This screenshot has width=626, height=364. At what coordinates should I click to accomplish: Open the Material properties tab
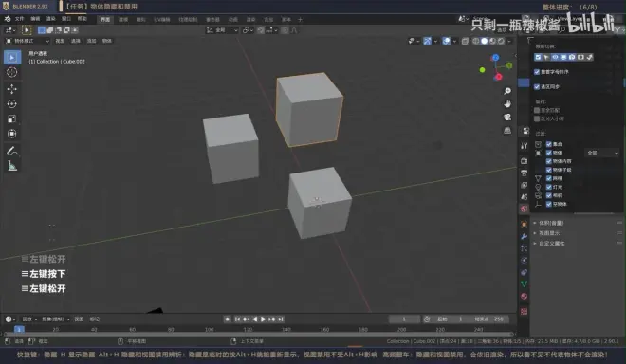pyautogui.click(x=525, y=296)
